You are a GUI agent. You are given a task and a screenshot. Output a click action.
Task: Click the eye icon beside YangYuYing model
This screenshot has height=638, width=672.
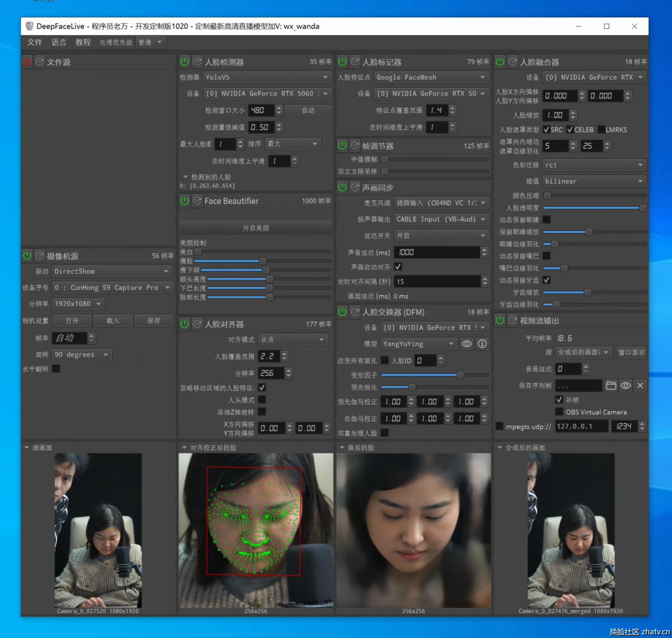point(467,344)
